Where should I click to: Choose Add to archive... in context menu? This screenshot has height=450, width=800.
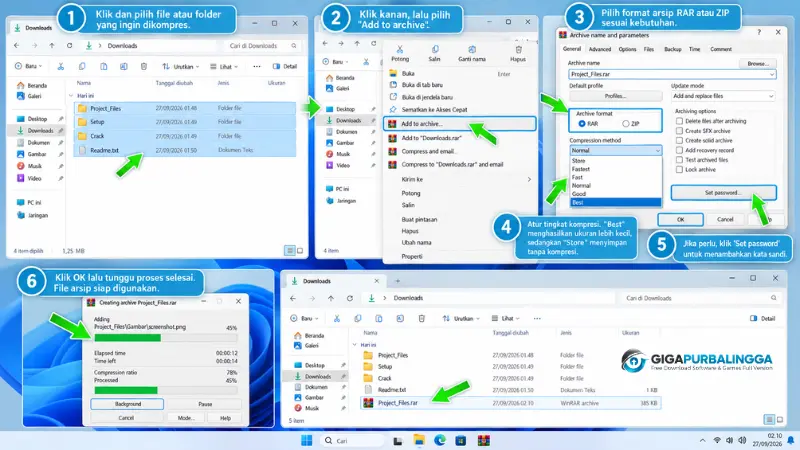tap(459, 124)
